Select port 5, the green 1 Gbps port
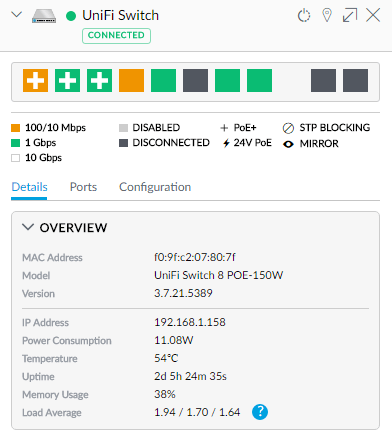The height and width of the screenshot is (434, 392). coord(163,80)
